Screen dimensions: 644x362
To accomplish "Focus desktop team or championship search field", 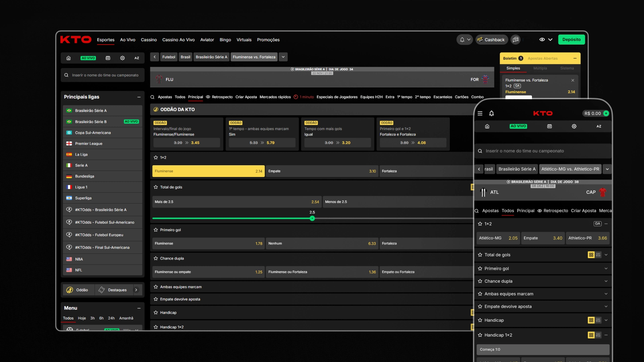I will 103,75.
